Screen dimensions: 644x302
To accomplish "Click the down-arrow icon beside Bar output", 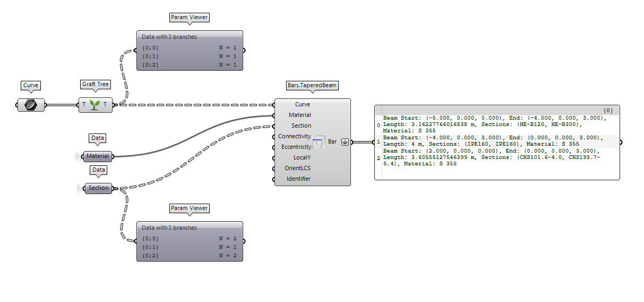I will [x=345, y=142].
